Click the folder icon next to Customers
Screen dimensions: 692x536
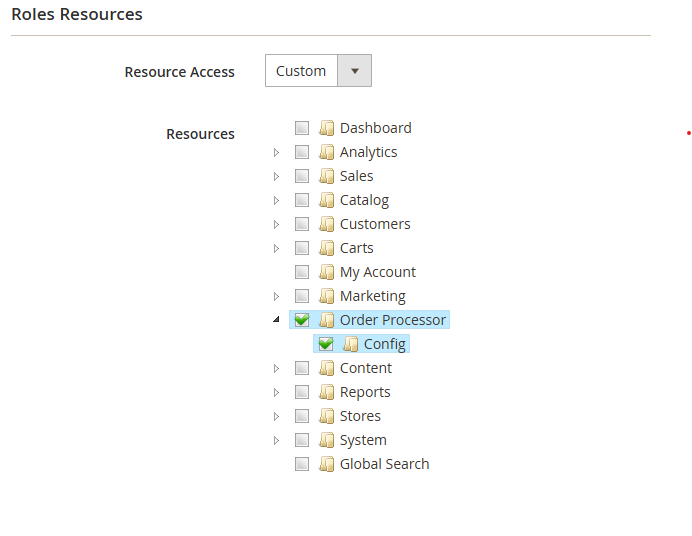click(326, 224)
